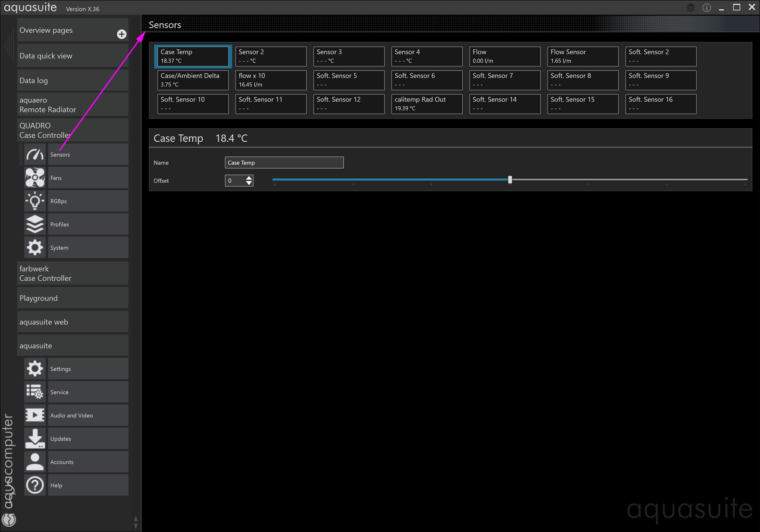Click the Help question mark icon
Image resolution: width=760 pixels, height=532 pixels.
[35, 485]
